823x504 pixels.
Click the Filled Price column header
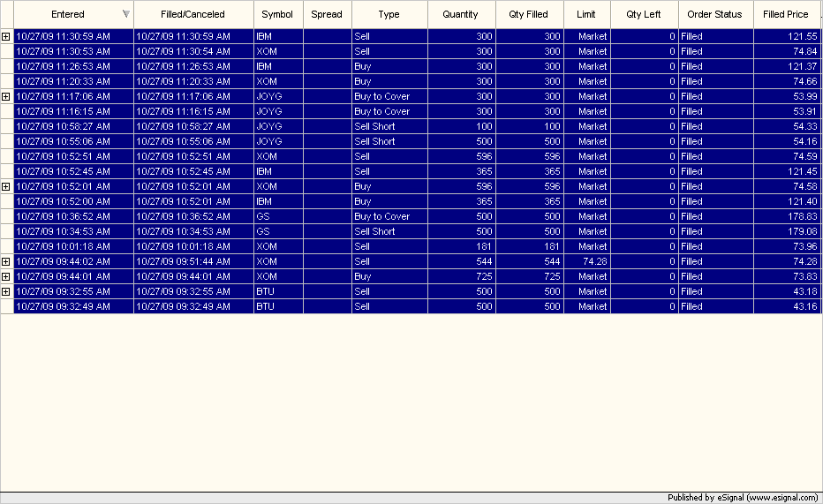tap(786, 15)
